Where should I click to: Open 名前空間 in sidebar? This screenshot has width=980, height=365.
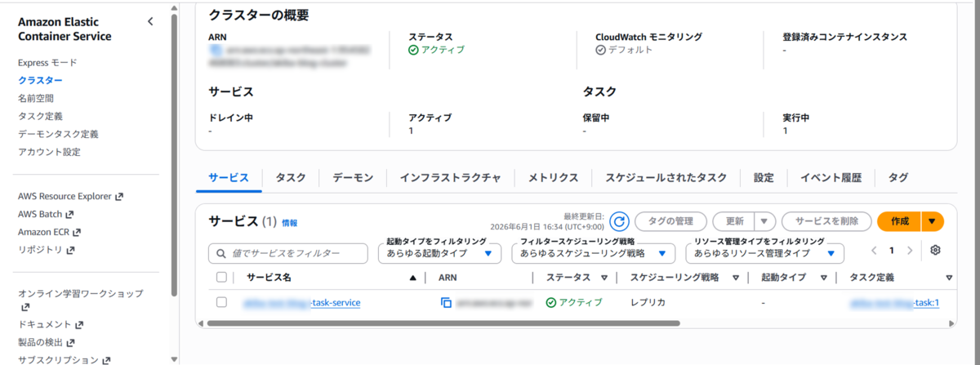34,98
